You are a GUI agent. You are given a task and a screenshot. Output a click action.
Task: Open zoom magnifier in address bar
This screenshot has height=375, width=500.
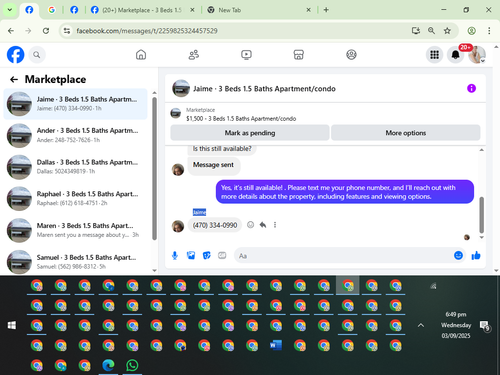pos(431,31)
